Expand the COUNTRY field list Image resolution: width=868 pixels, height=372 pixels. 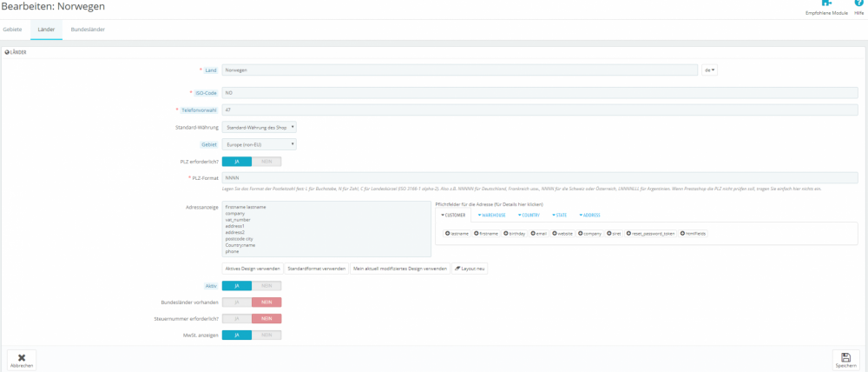pos(529,215)
